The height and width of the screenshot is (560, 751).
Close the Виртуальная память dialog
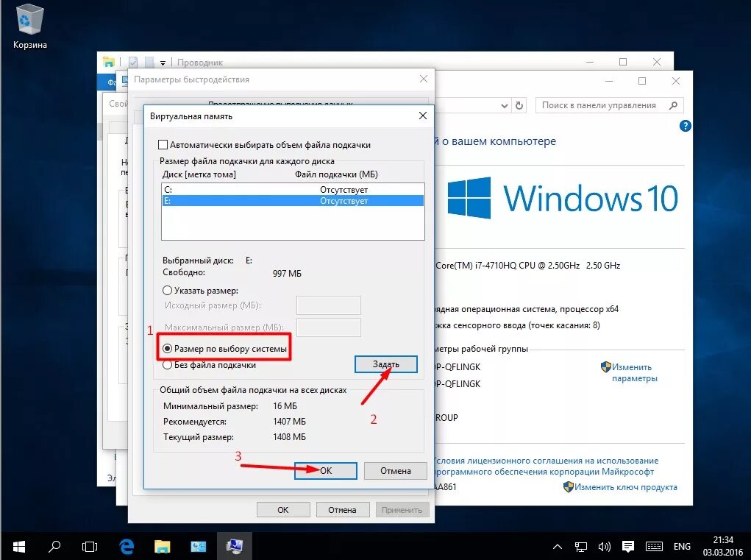(422, 116)
